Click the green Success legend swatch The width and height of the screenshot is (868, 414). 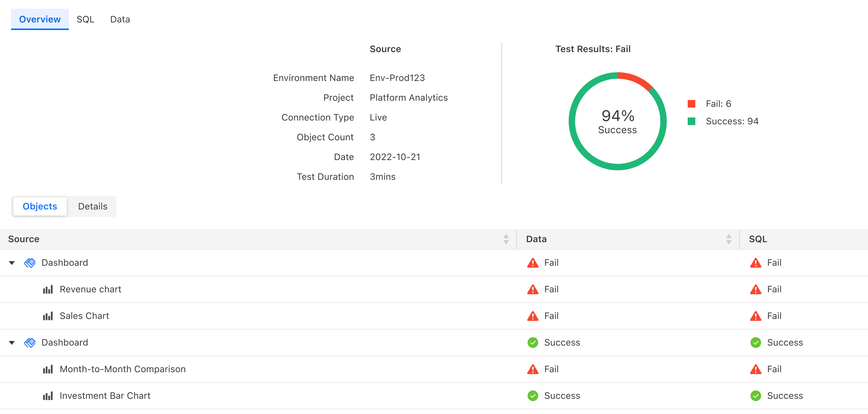[x=692, y=121]
